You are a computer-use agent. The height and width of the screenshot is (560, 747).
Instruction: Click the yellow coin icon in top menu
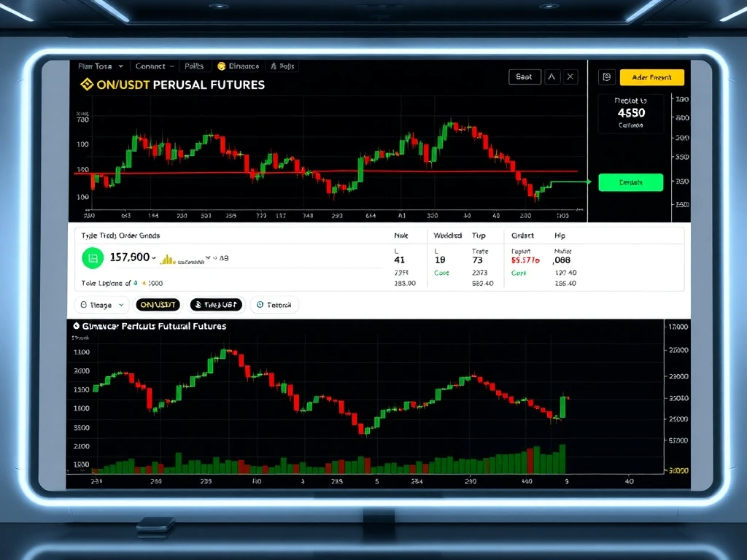pos(222,66)
